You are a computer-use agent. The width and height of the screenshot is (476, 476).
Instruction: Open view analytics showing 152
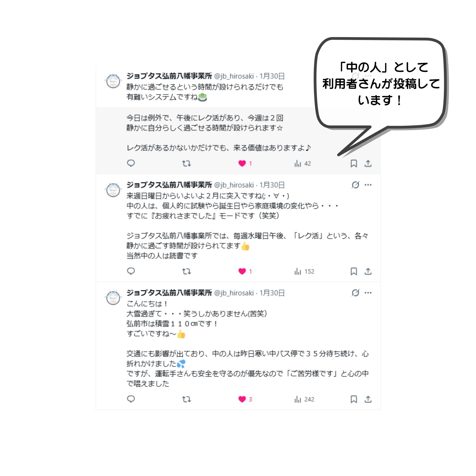pyautogui.click(x=304, y=271)
